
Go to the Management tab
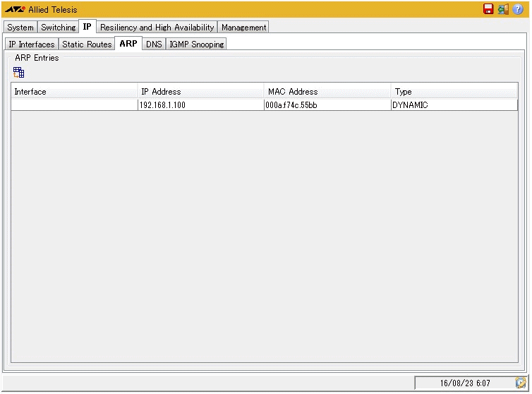(243, 27)
